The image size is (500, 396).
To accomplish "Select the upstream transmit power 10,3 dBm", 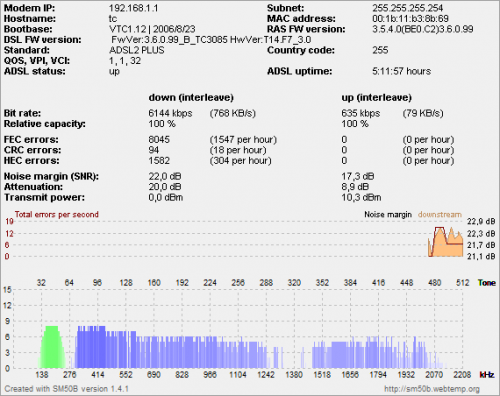I will tap(361, 198).
